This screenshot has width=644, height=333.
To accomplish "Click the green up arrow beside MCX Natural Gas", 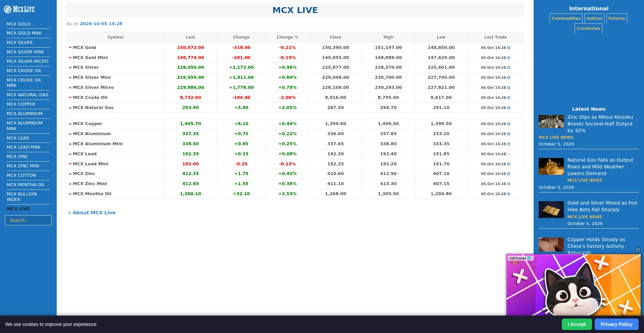I will click(70, 108).
